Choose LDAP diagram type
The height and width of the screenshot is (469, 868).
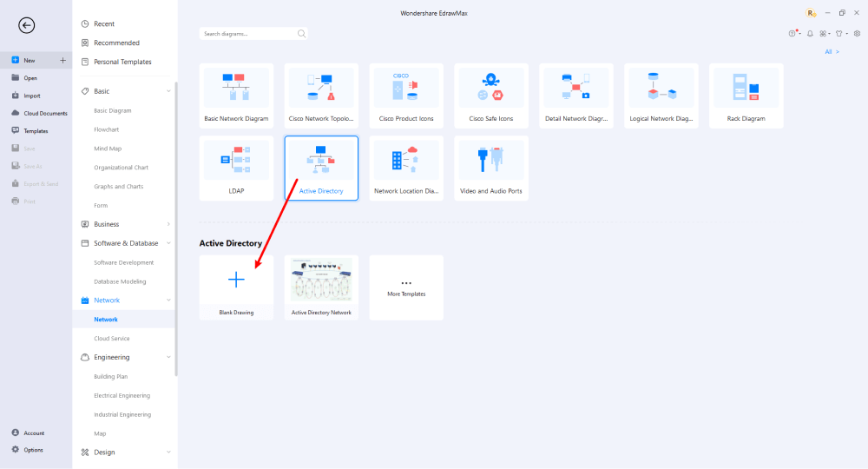point(236,168)
